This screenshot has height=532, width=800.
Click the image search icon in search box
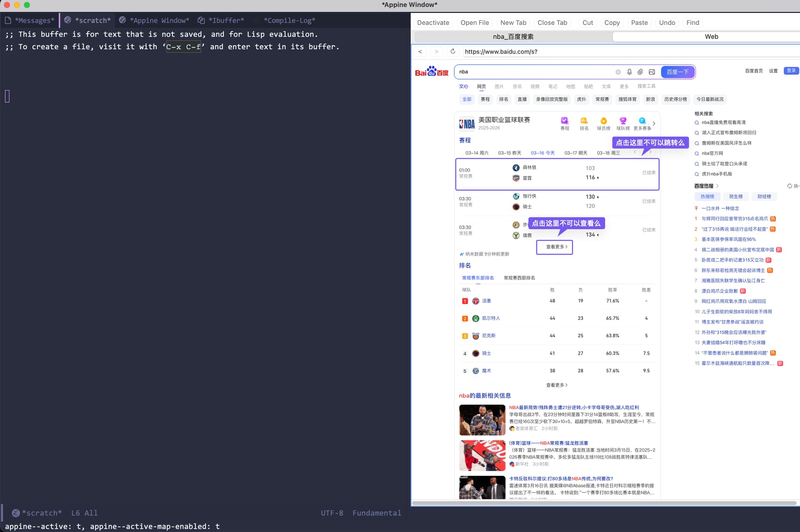pos(652,72)
